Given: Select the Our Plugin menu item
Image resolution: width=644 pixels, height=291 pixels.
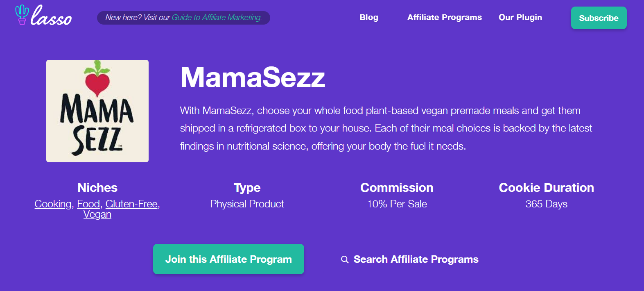Looking at the screenshot, I should click(520, 18).
